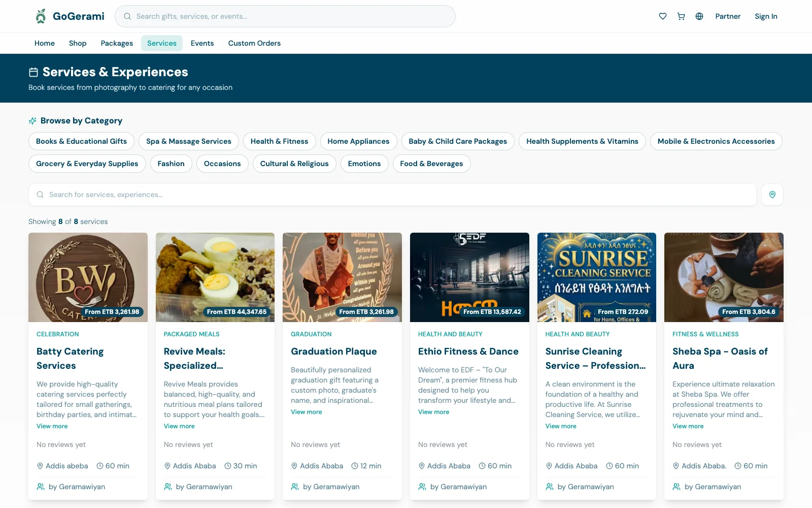The width and height of the screenshot is (812, 508).
Task: Focus the services search field
Action: point(393,195)
